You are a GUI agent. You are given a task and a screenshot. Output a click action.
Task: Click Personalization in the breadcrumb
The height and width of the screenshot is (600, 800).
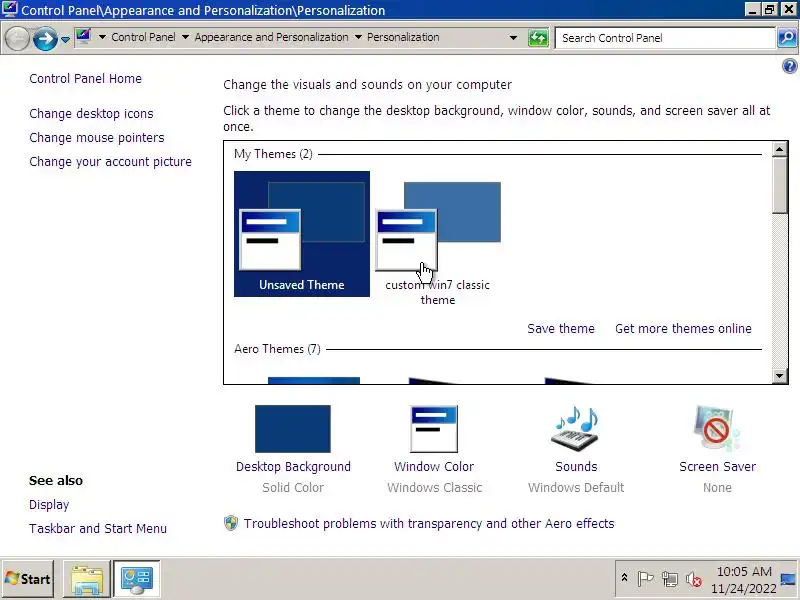[x=403, y=37]
